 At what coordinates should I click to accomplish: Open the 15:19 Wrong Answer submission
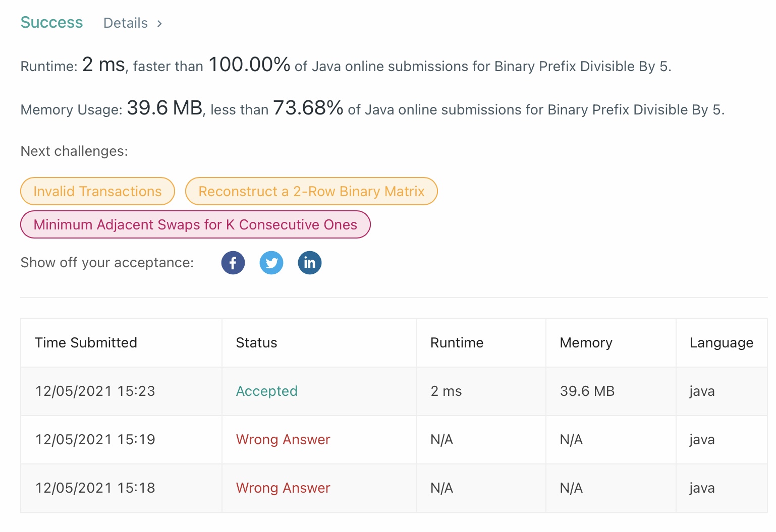click(x=283, y=440)
